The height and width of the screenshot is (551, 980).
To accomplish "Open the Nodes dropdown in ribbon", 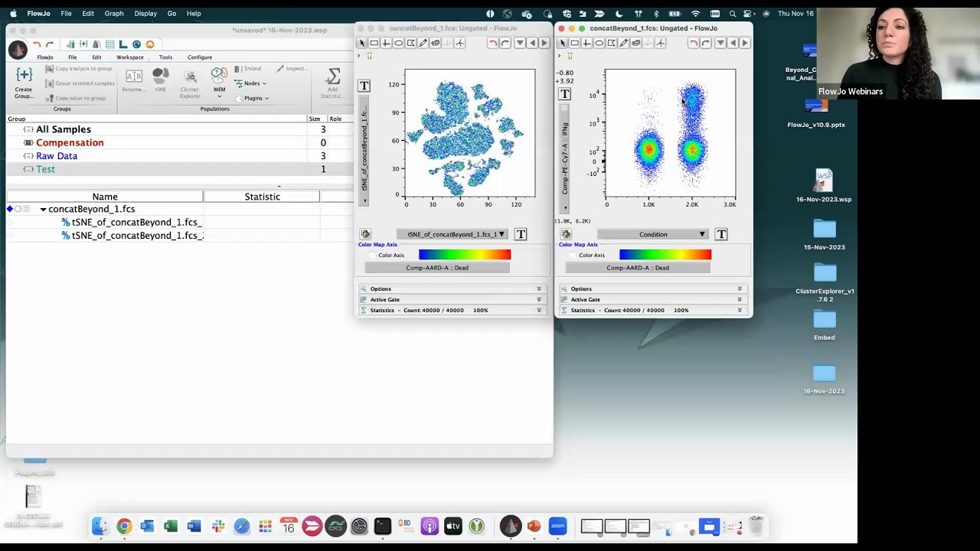I will coord(250,83).
